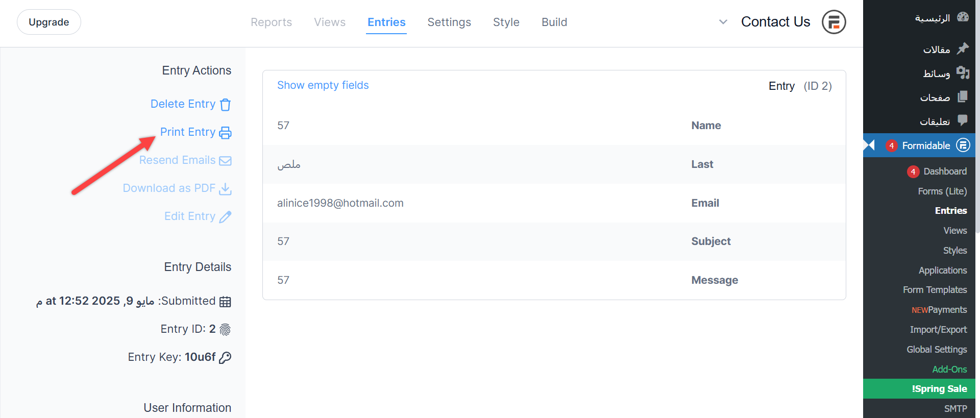Click the Formidable logo beside Contact Us
The image size is (980, 418).
pos(834,22)
